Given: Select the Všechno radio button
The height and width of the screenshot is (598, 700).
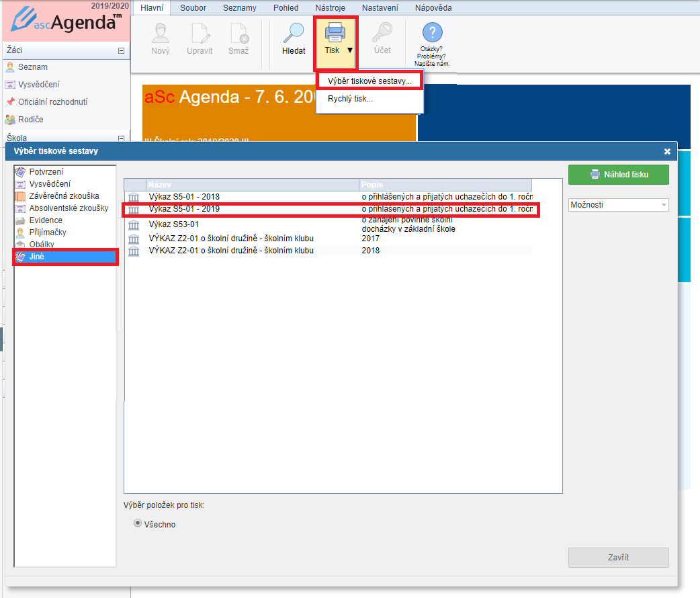Looking at the screenshot, I should pyautogui.click(x=138, y=523).
